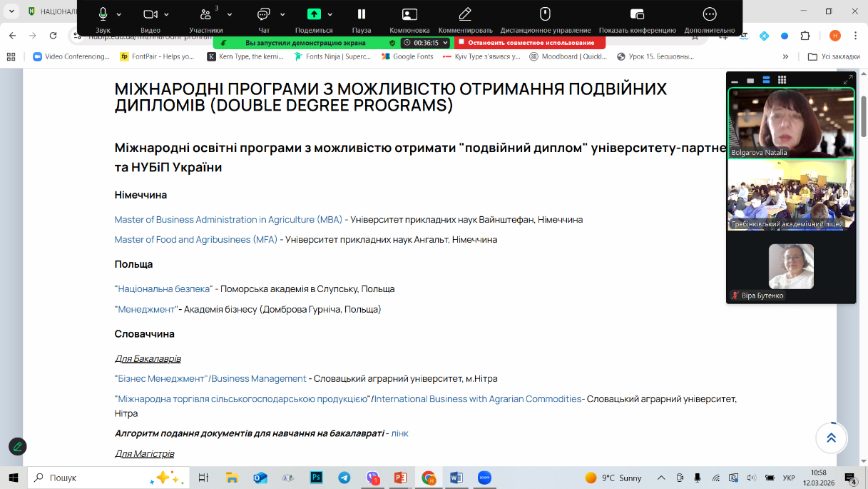Switch Zoom panel to grid view
This screenshot has width=868, height=489.
coord(782,80)
